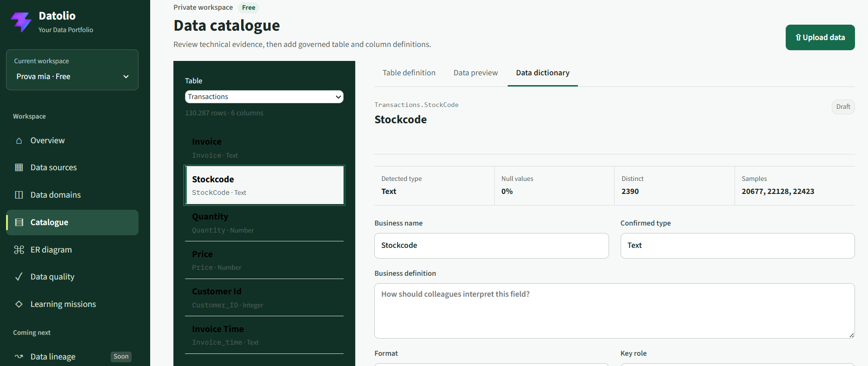
Task: Open the Confirmed type Text dropdown
Action: click(737, 246)
